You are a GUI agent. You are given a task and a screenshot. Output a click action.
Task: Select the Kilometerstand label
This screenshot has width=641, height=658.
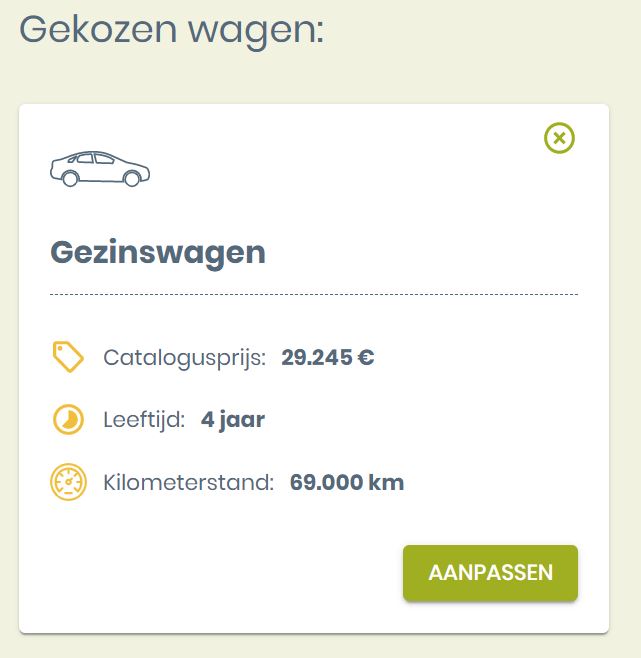(189, 483)
